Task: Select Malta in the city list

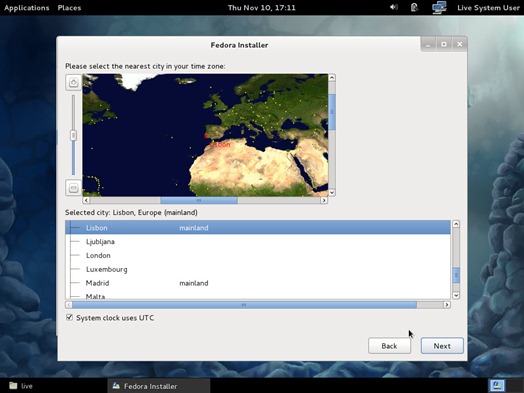Action: coord(258,295)
